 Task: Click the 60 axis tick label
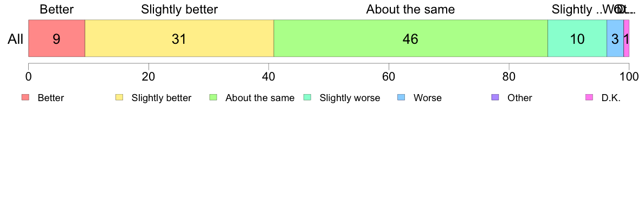(389, 77)
